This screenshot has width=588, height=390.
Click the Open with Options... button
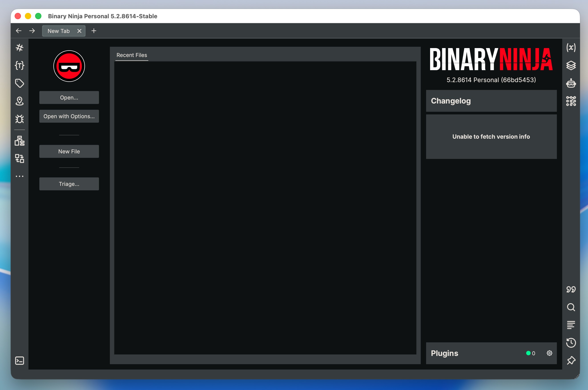(69, 116)
